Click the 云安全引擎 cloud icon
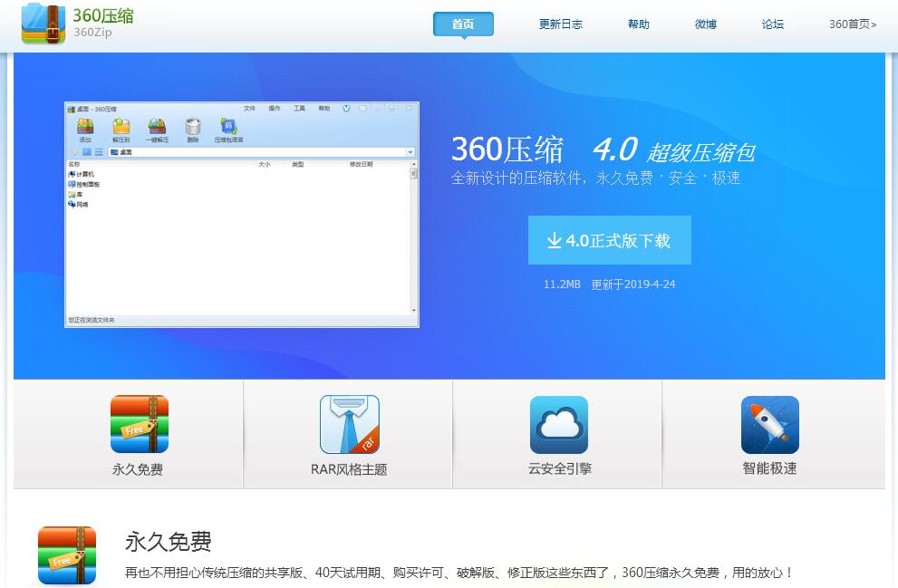The image size is (898, 588). pos(558,424)
